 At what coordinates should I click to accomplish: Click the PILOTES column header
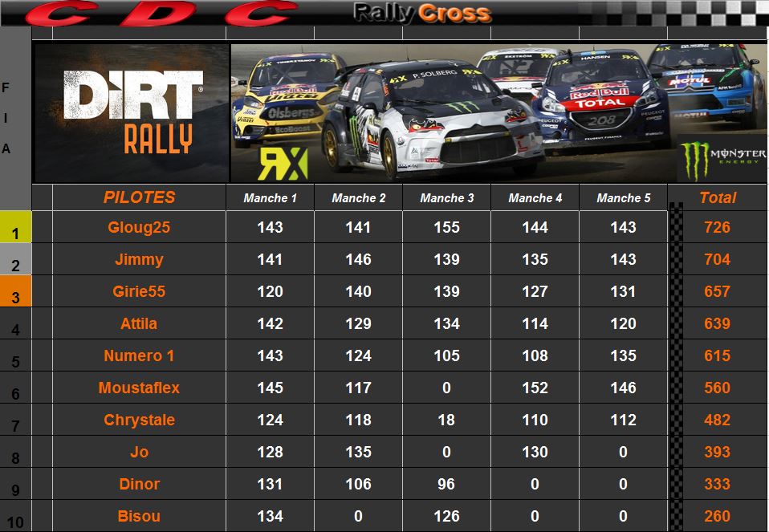tap(140, 197)
